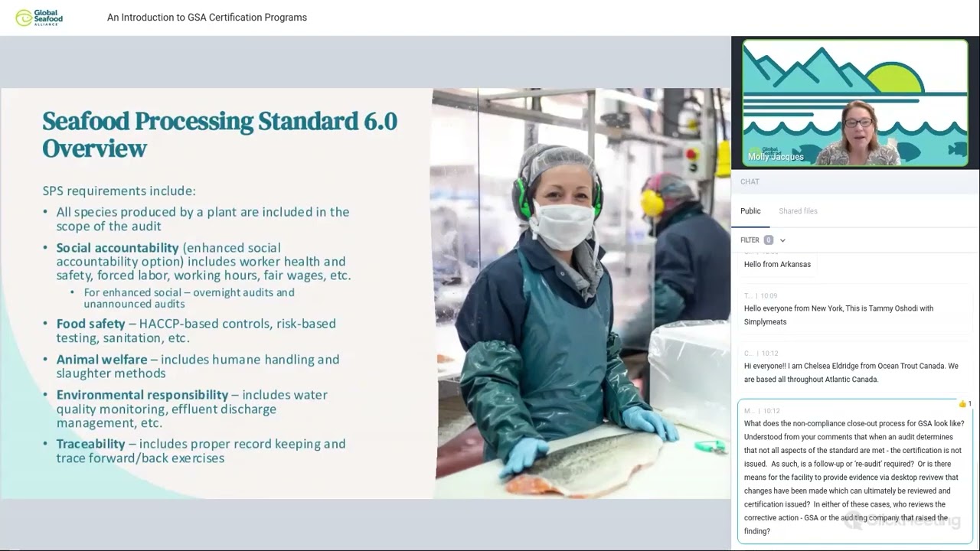Viewport: 980px width, 551px height.
Task: Select Molly Jacques speaker video thumbnail
Action: pyautogui.click(x=855, y=103)
